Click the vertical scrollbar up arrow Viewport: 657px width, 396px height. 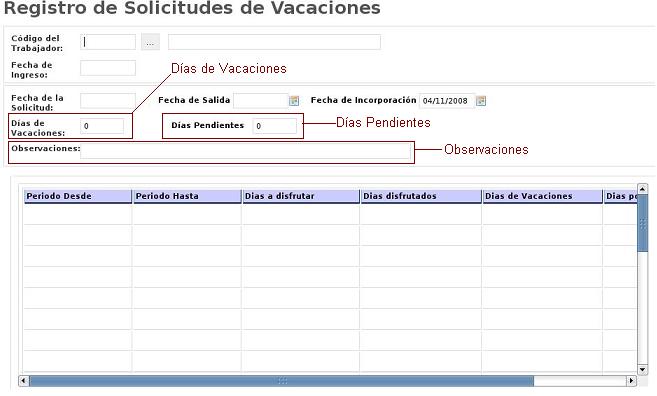coord(642,189)
